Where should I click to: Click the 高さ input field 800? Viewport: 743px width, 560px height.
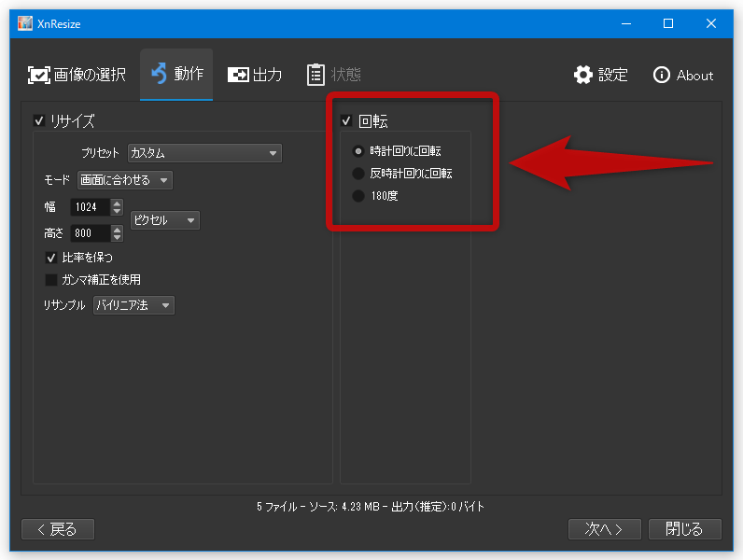click(x=90, y=233)
